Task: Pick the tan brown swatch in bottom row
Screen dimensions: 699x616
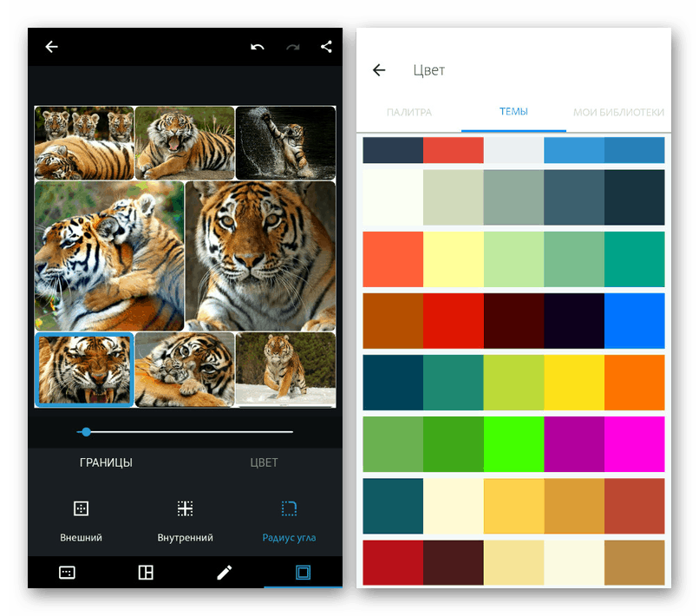Action: (x=634, y=562)
